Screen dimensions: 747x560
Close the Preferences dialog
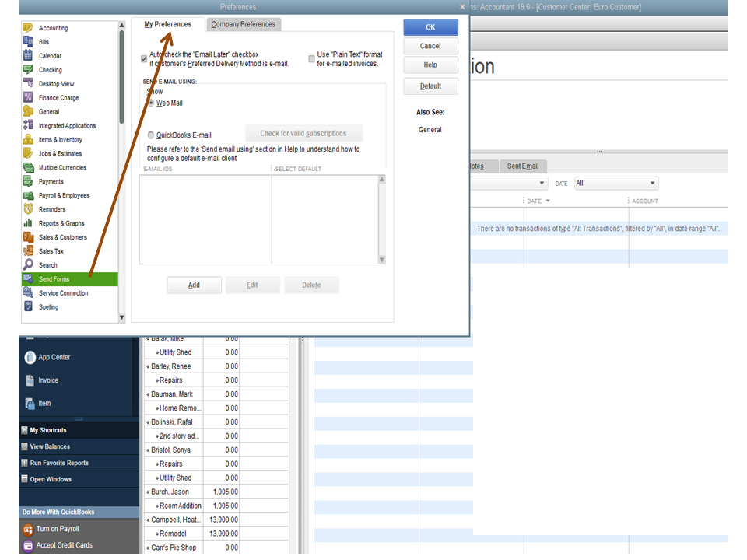[x=462, y=7]
